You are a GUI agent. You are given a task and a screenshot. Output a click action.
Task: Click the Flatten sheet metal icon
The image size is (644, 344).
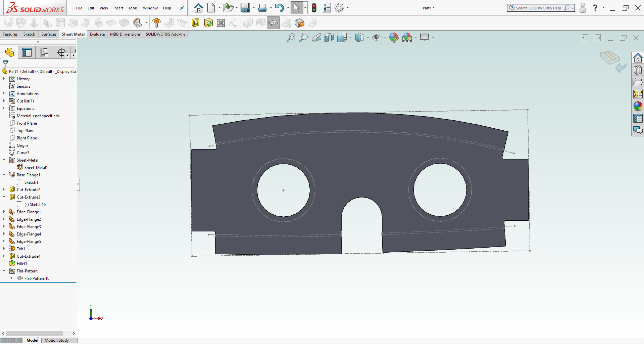point(273,23)
